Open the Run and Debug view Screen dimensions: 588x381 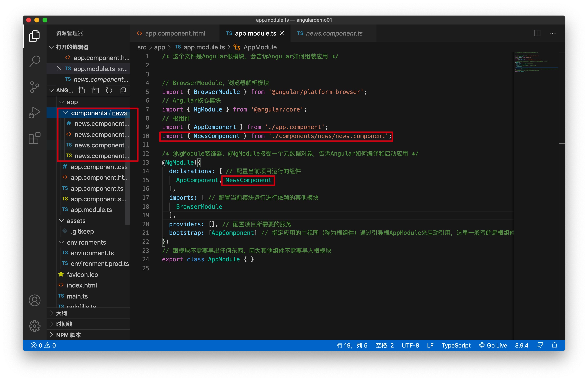(35, 113)
